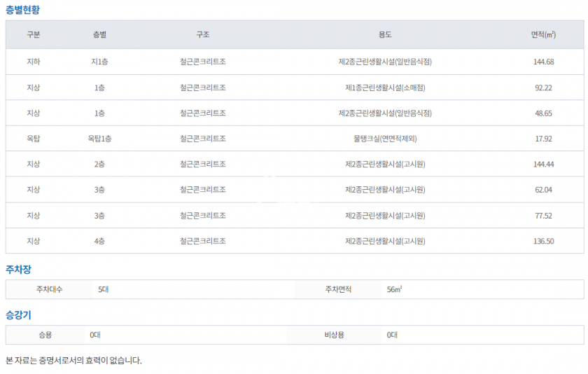Click the 136.50 area value
This screenshot has height=374, width=588.
coord(543,241)
